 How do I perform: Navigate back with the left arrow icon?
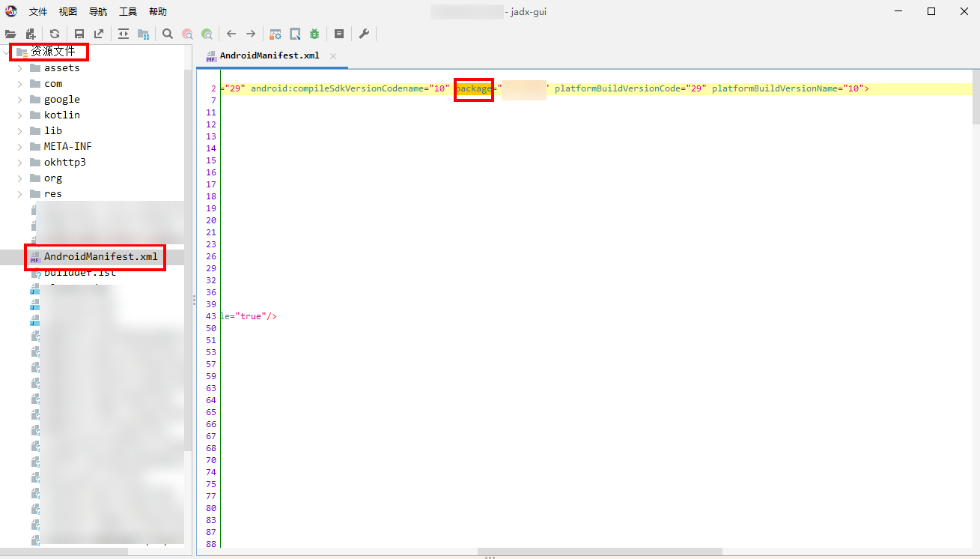pos(231,34)
